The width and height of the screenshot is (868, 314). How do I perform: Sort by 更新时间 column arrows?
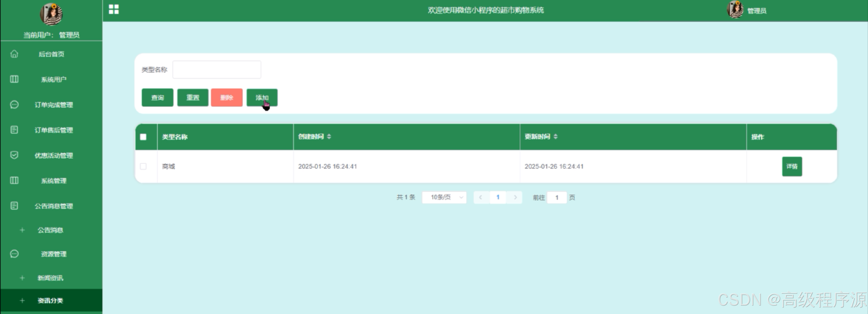click(x=555, y=137)
